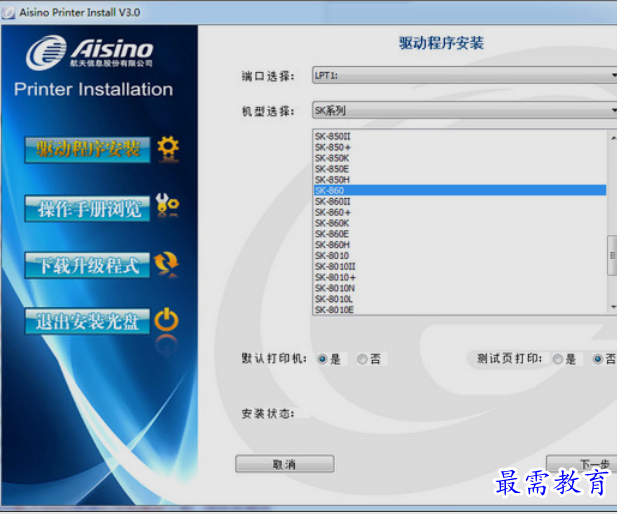Expand the 机型选择 SK系列 dropdown
This screenshot has width=617, height=514.
tap(464, 110)
